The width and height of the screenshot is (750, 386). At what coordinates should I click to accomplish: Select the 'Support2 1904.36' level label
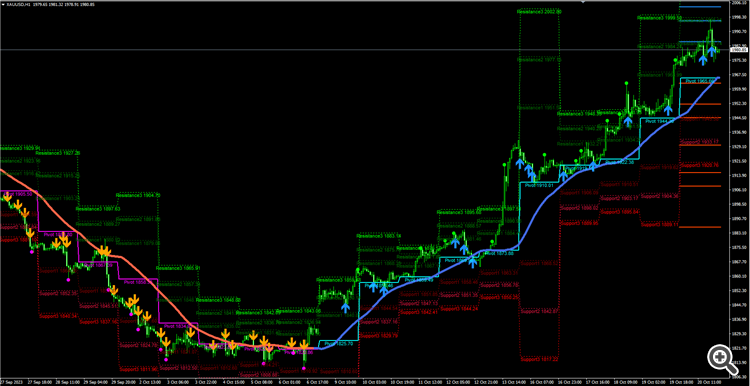(x=660, y=196)
